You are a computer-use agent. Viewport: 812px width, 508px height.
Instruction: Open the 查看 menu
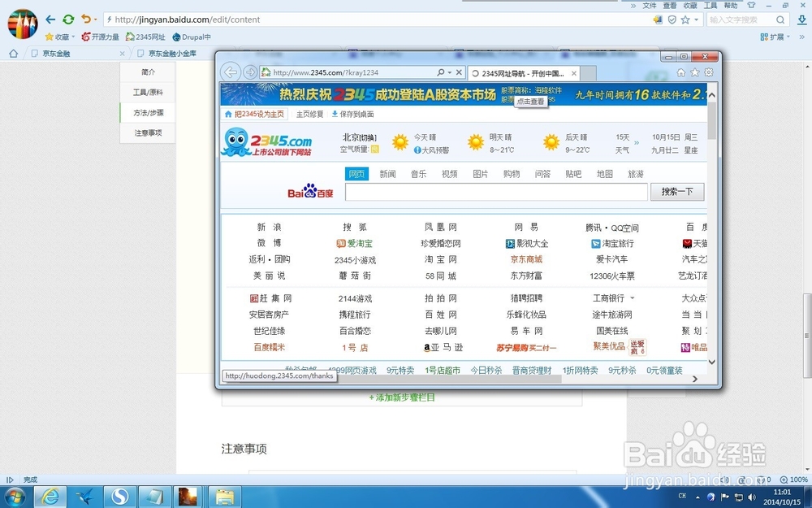click(x=670, y=5)
